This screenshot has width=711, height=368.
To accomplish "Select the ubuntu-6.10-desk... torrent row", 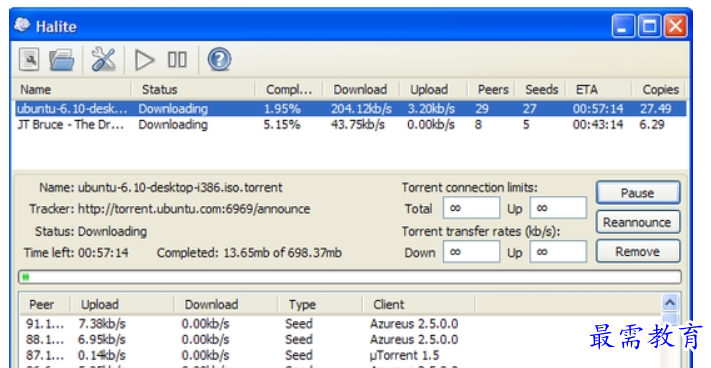I will [x=350, y=109].
